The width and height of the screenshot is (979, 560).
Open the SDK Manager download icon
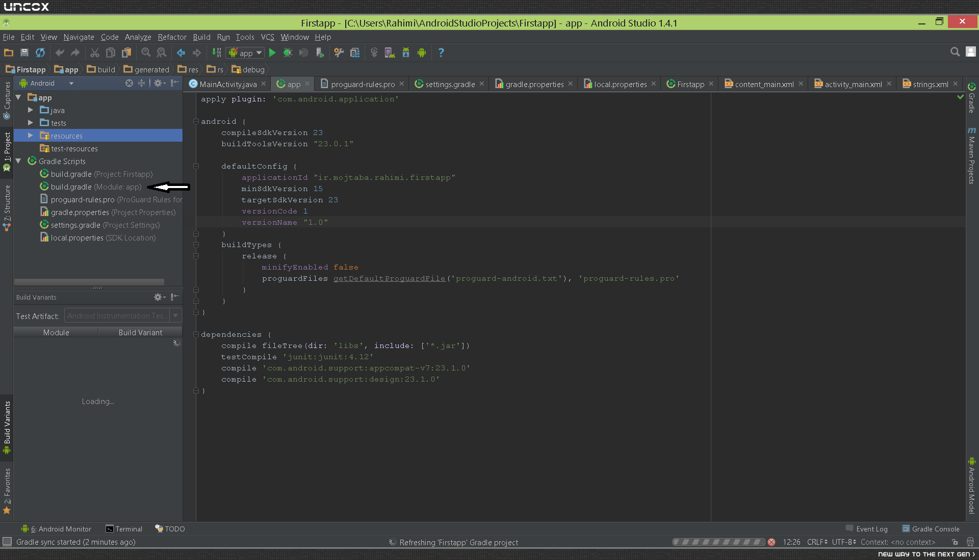click(x=406, y=52)
